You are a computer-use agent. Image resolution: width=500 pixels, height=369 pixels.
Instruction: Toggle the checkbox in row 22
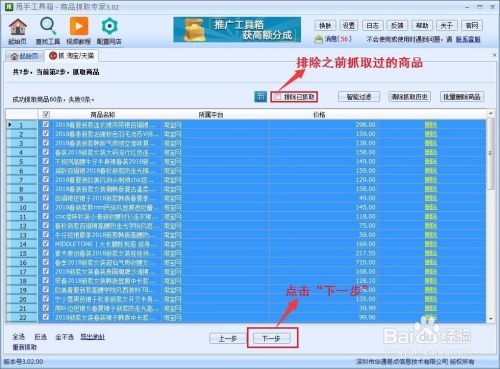click(46, 317)
